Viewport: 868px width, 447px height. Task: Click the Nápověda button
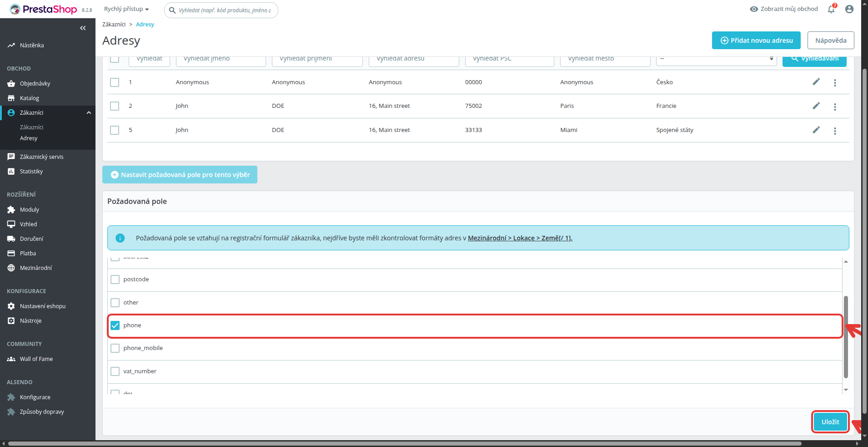pos(831,40)
